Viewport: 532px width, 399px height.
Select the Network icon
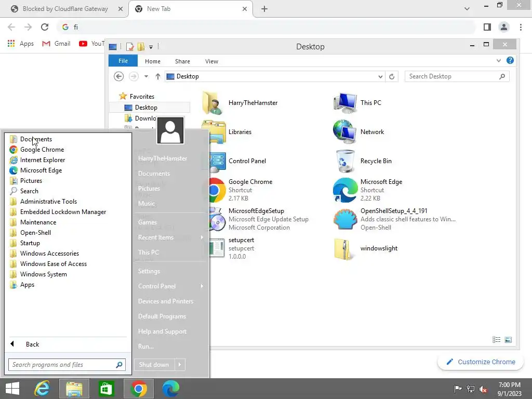(x=358, y=132)
